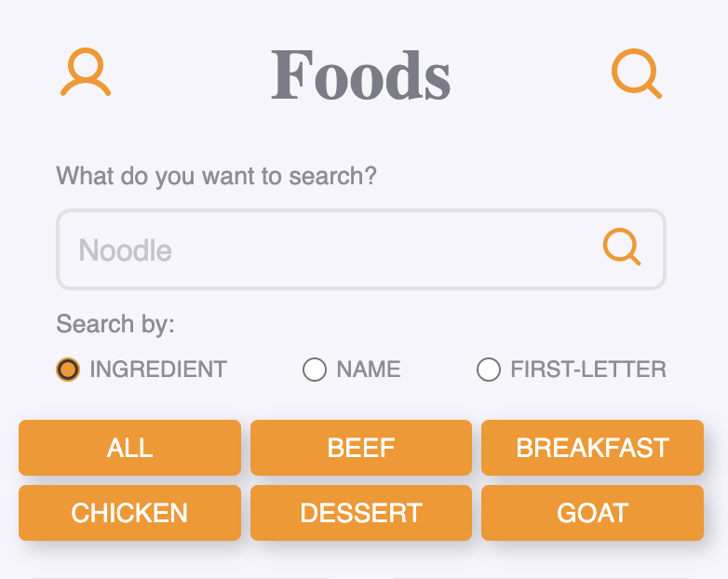Image resolution: width=728 pixels, height=579 pixels.
Task: Show CHICKEN category recipes
Action: pos(129,513)
